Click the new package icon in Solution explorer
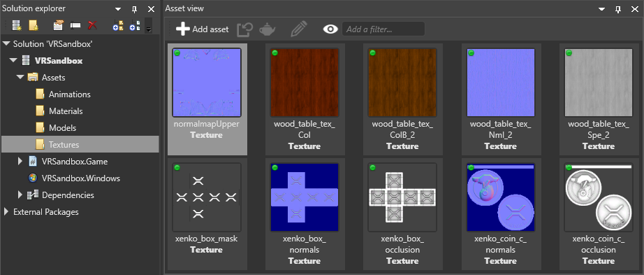 17,25
